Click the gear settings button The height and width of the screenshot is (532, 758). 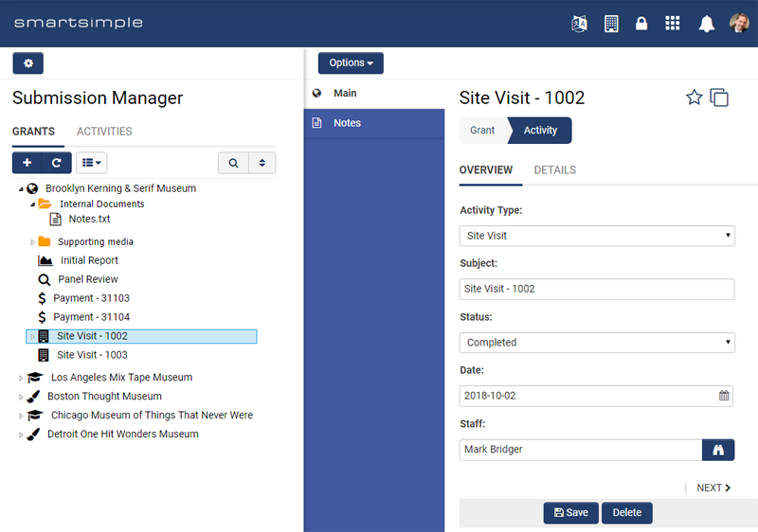pyautogui.click(x=28, y=63)
